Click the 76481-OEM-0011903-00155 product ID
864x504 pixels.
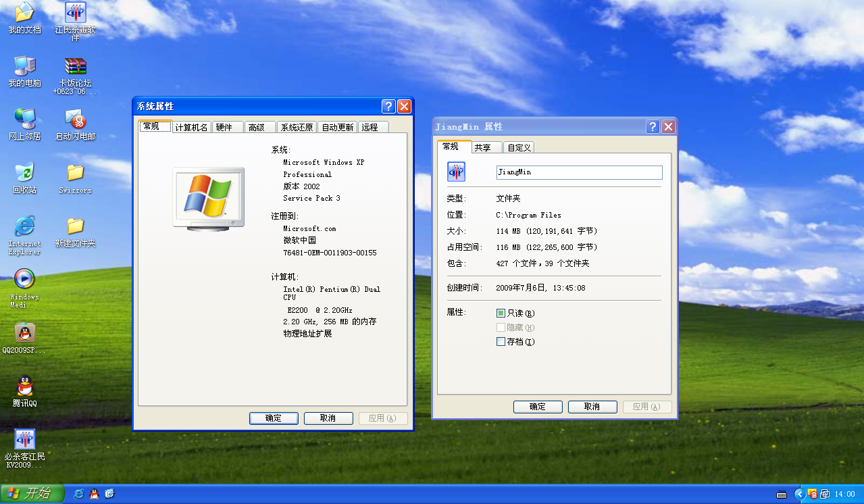tap(330, 253)
